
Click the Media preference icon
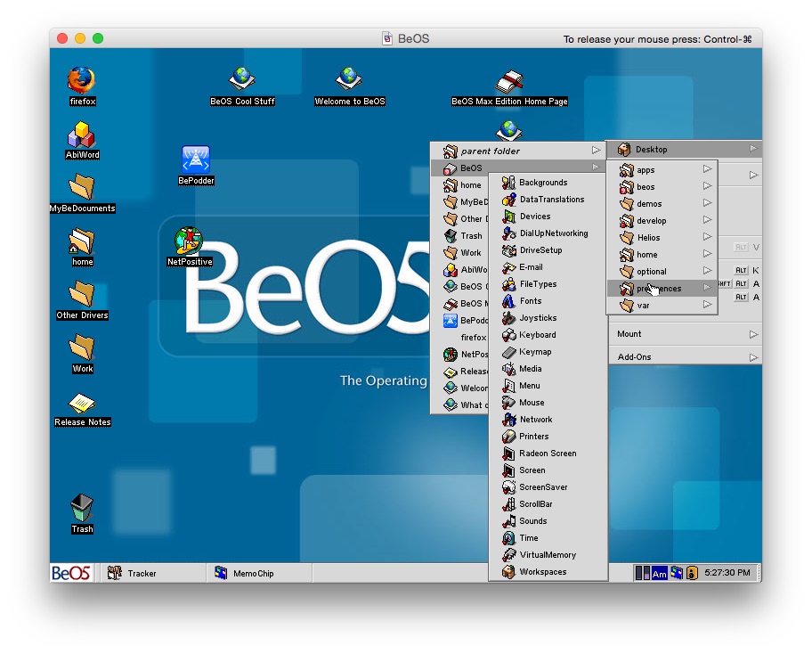pos(509,369)
